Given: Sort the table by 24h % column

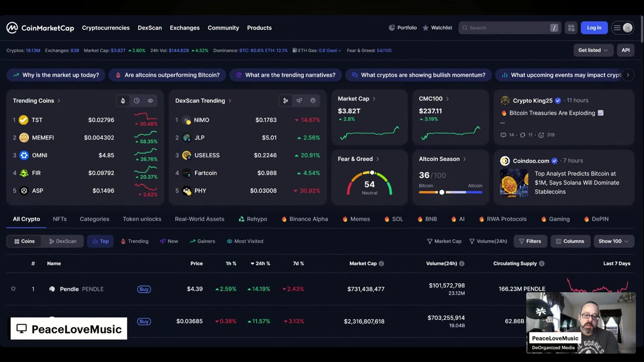Looking at the screenshot, I should (260, 263).
